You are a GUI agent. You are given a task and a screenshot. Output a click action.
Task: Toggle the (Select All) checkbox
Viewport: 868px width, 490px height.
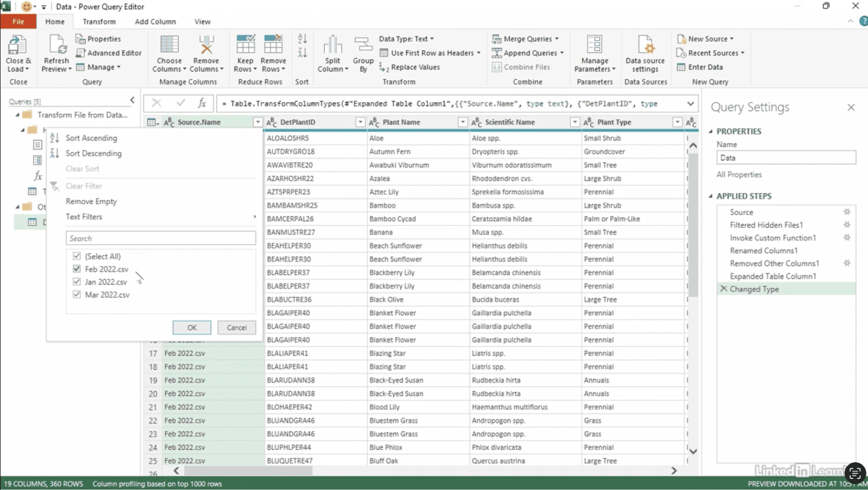(x=77, y=256)
